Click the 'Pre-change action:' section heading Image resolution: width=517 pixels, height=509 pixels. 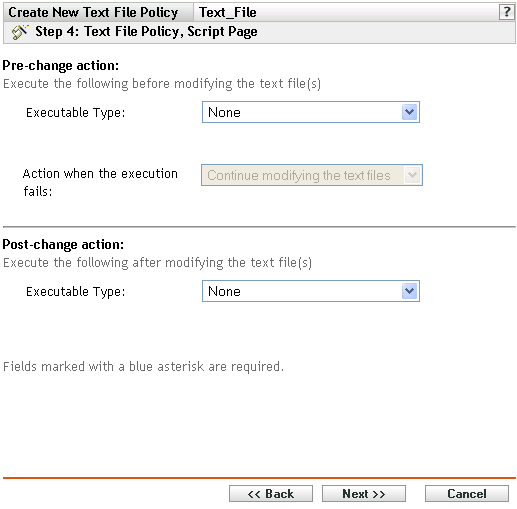[61, 65]
